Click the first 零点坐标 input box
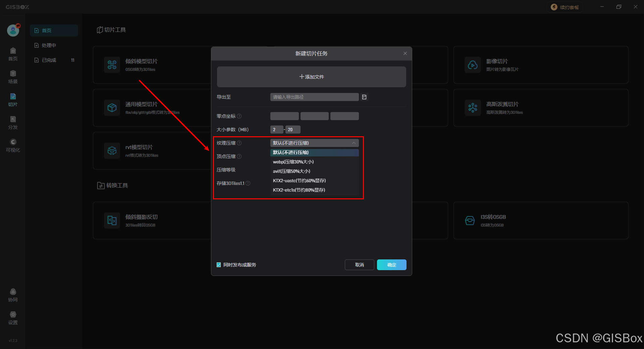The width and height of the screenshot is (644, 349). tap(284, 116)
